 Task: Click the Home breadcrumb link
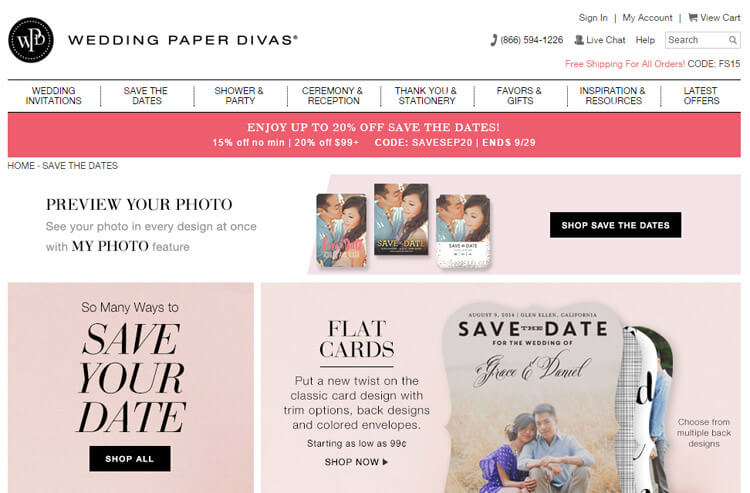click(21, 165)
